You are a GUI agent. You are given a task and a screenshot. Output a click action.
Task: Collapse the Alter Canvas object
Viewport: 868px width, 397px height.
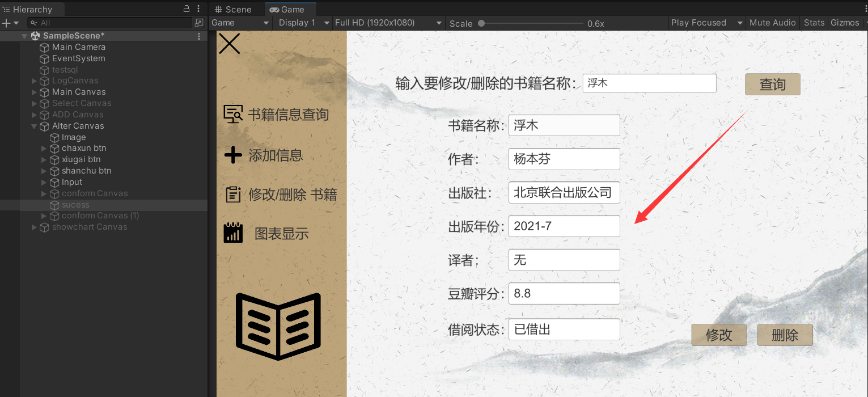tap(34, 126)
